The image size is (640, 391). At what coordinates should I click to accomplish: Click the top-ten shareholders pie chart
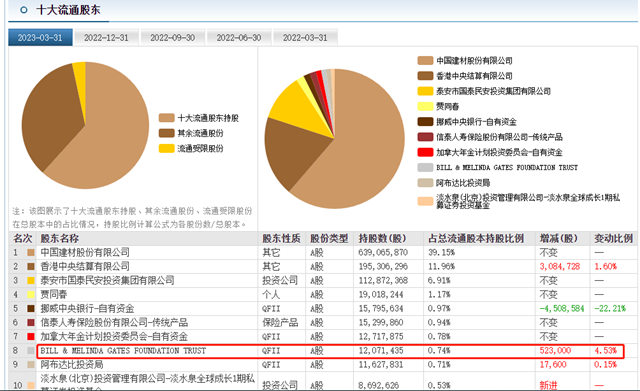[x=334, y=138]
